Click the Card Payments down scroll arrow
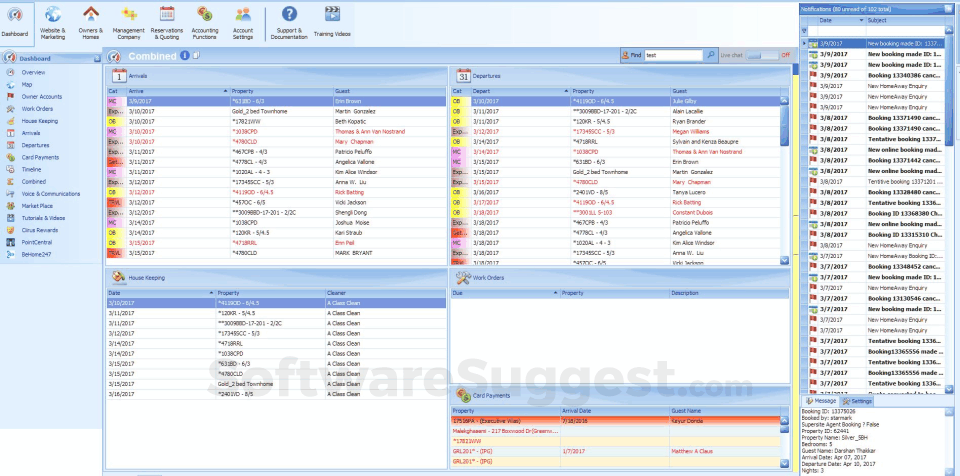This screenshot has height=476, width=960. click(x=784, y=464)
